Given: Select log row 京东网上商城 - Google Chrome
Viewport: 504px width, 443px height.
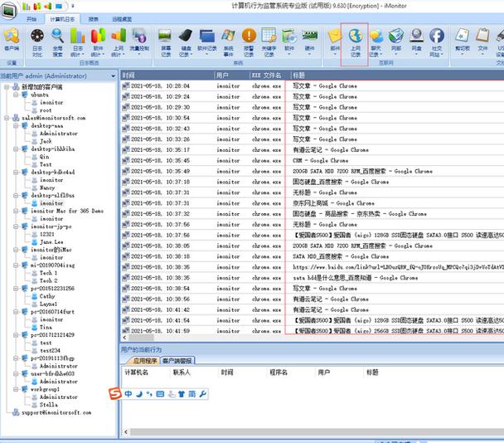Looking at the screenshot, I should click(312, 203).
